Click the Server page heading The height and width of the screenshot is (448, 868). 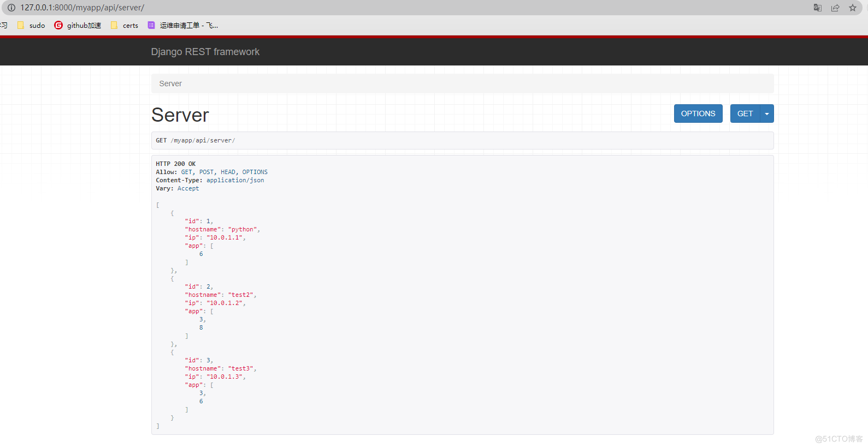(180, 115)
